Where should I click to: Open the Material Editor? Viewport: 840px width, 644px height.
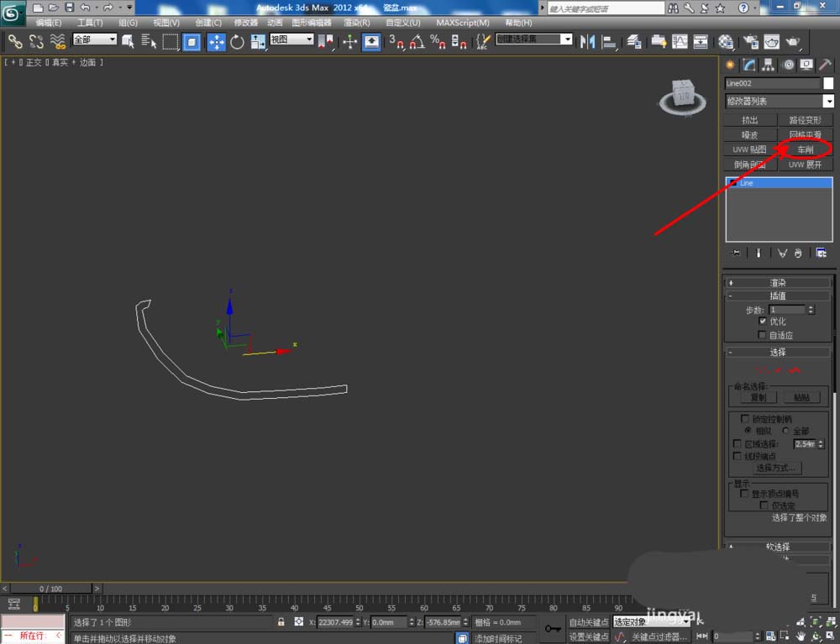coord(726,42)
